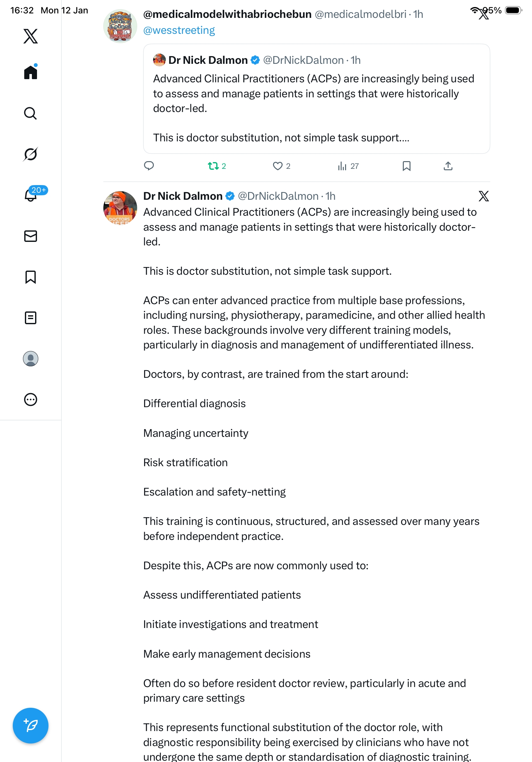The image size is (532, 762).
Task: Expand the More options circle menu
Action: click(31, 400)
